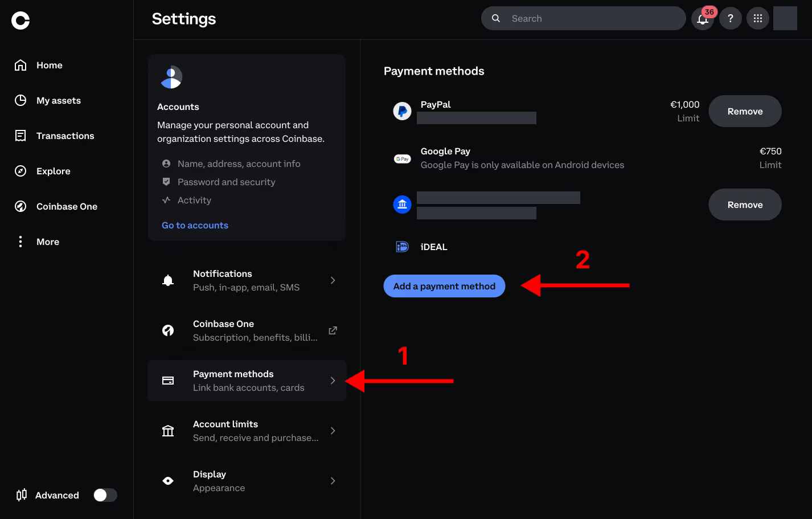Screen dimensions: 812x519
Task: Click the Payment methods card icon
Action: click(168, 381)
